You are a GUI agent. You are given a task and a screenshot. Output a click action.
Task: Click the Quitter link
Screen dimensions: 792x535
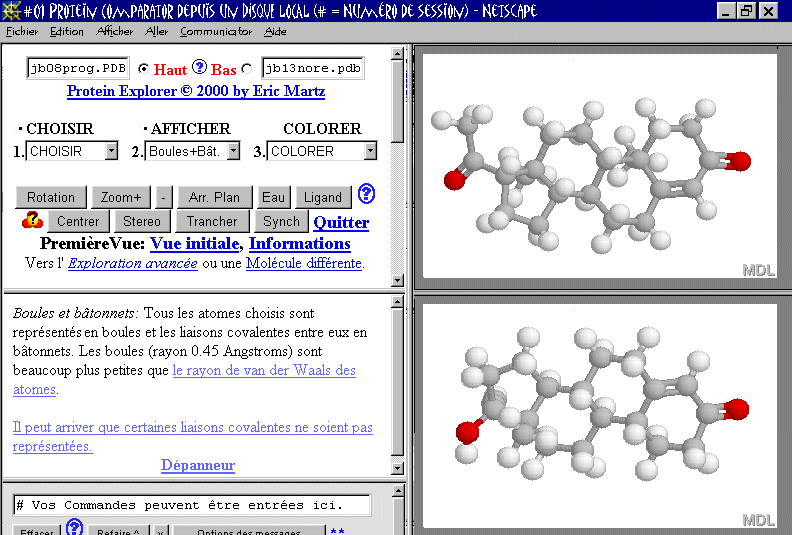click(x=341, y=222)
